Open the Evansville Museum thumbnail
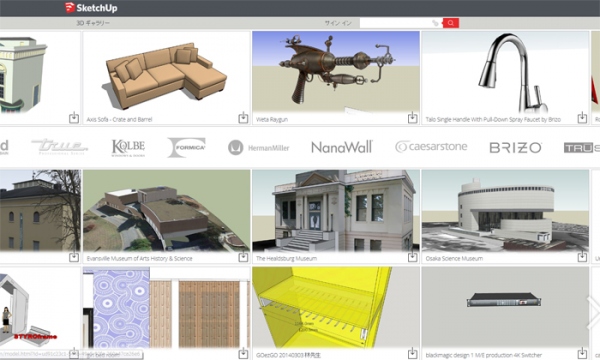This screenshot has height=360, width=600. [x=166, y=211]
